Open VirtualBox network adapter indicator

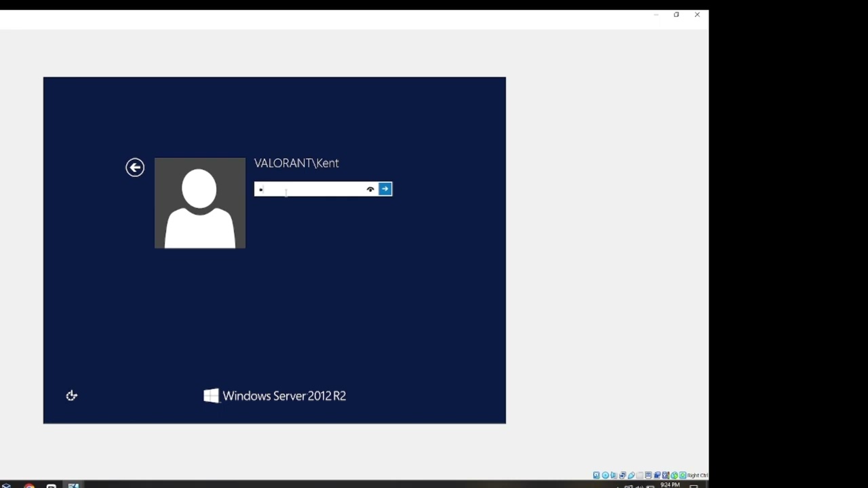pos(623,475)
